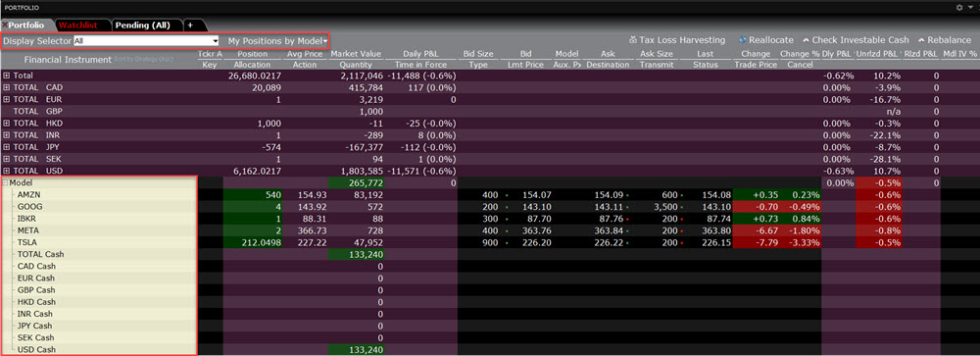Click the Last column header
The height and width of the screenshot is (356, 980).
[705, 54]
